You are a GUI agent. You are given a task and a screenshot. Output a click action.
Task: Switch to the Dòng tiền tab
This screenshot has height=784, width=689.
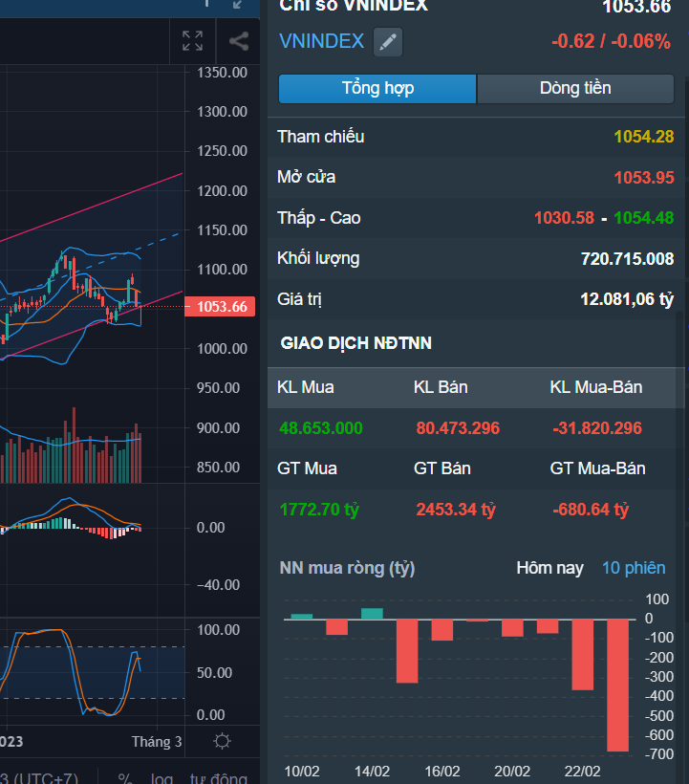pyautogui.click(x=575, y=89)
